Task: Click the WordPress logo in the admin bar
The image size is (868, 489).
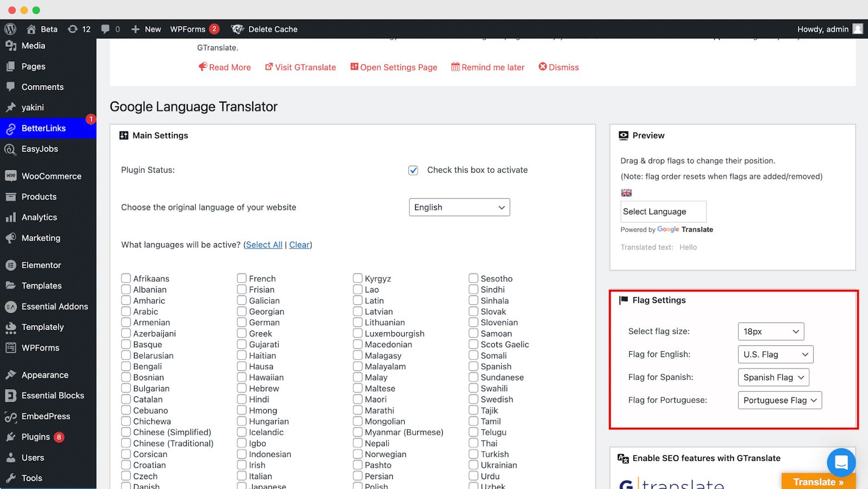Action: pyautogui.click(x=10, y=29)
